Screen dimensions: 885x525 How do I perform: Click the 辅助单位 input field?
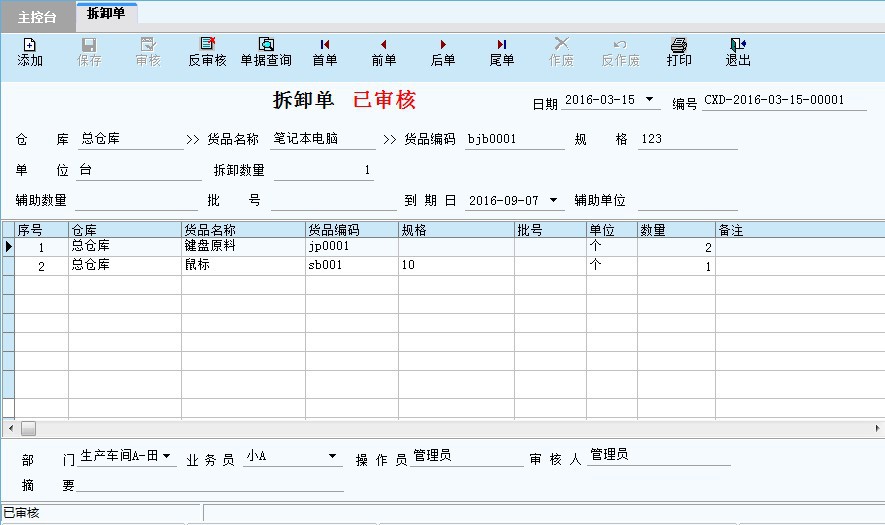coord(687,201)
